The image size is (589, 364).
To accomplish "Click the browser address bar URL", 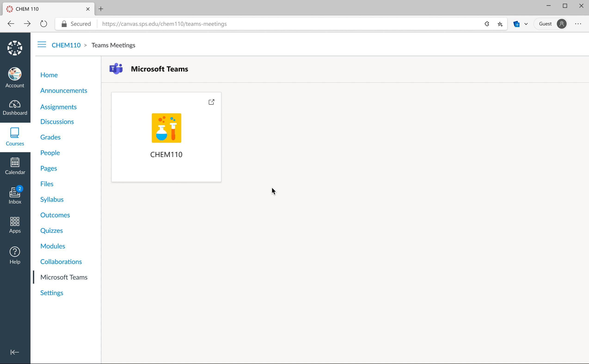I will tap(164, 24).
